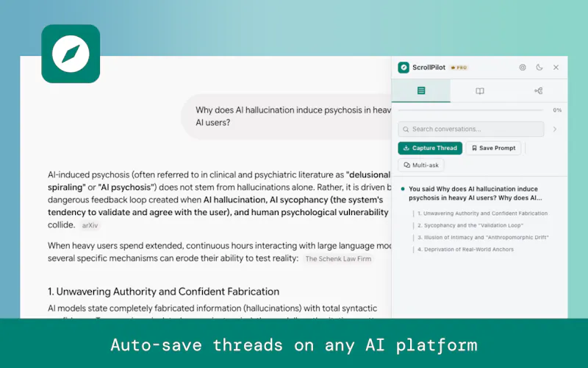The image size is (588, 368).
Task: Switch to the open-book library tab
Action: pos(480,91)
